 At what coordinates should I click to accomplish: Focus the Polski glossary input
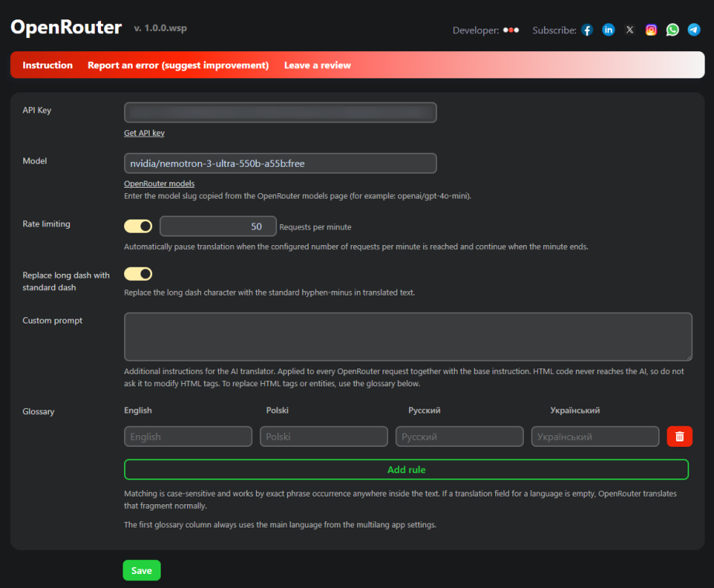[x=324, y=437]
